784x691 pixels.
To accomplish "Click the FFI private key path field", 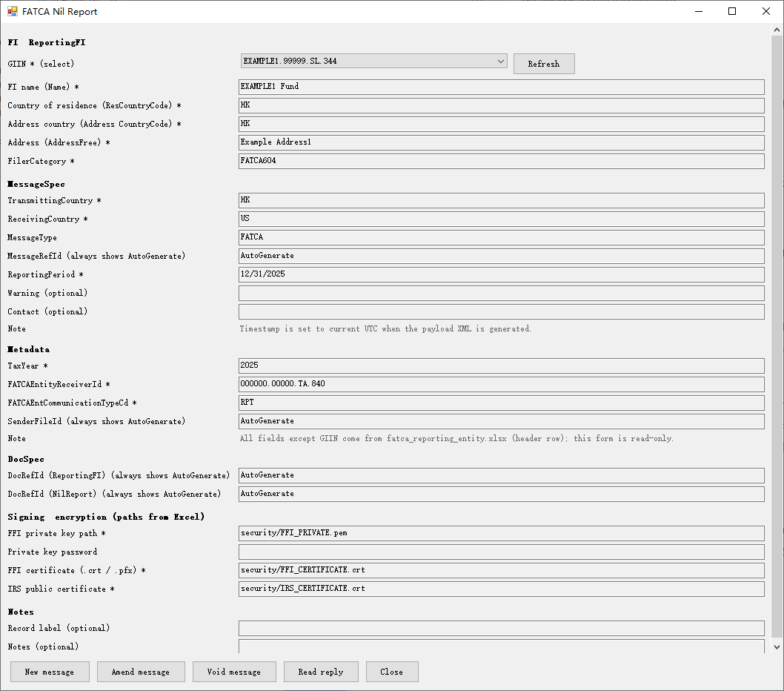I will [501, 533].
